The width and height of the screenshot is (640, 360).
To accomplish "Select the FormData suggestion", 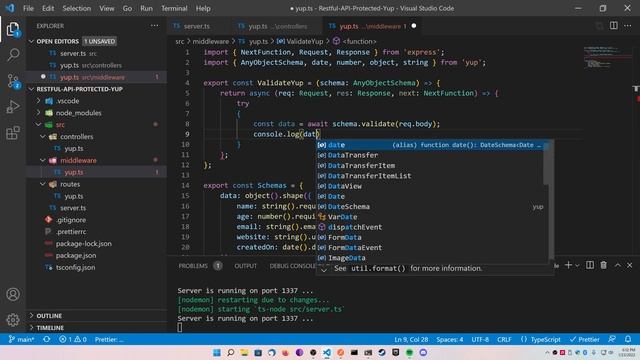I will pos(430,237).
